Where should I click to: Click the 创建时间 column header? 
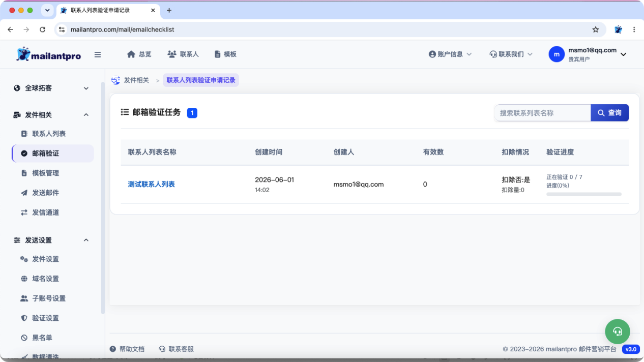[x=269, y=152]
